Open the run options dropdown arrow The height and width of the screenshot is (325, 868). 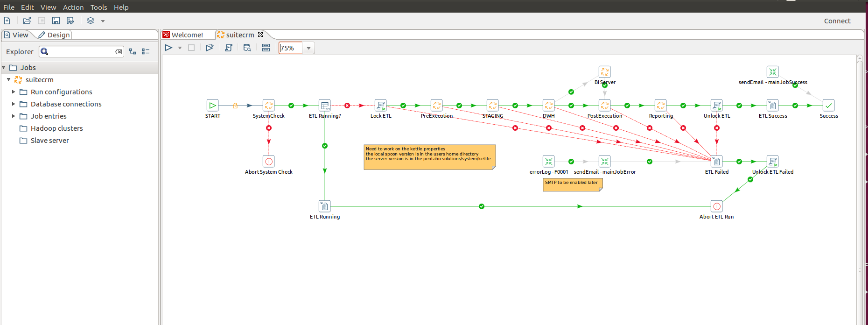(x=180, y=48)
